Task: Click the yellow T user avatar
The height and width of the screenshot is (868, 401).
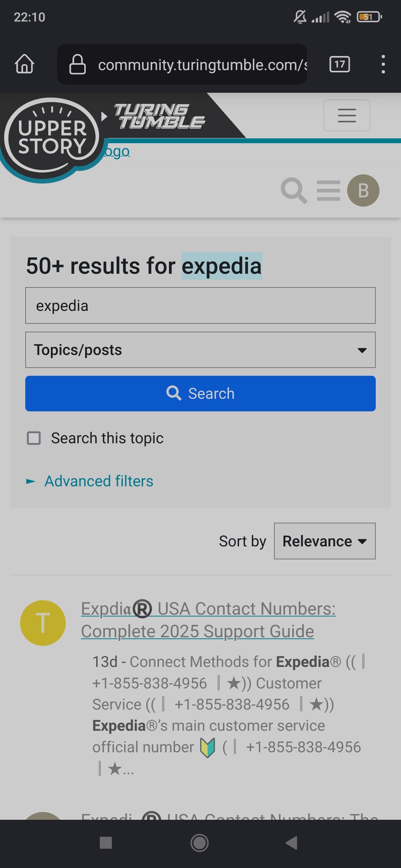Action: [x=43, y=623]
